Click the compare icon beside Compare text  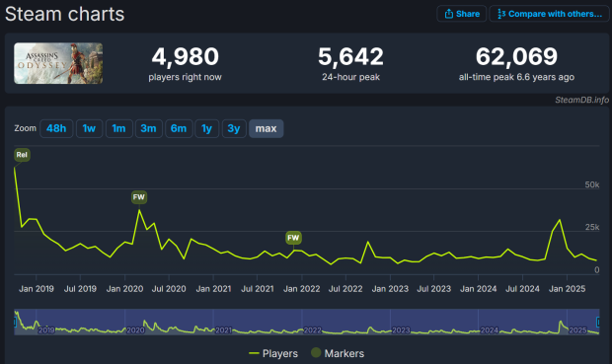tap(501, 14)
